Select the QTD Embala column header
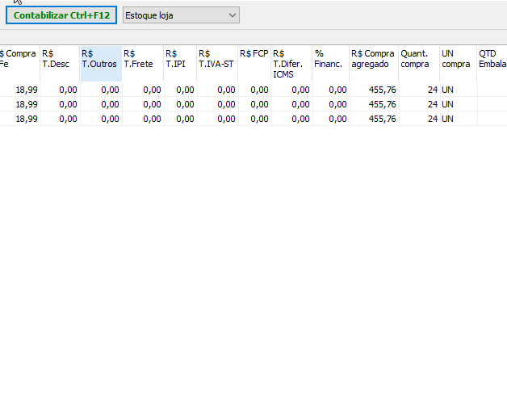Viewport: 507px width, 420px height. point(492,63)
